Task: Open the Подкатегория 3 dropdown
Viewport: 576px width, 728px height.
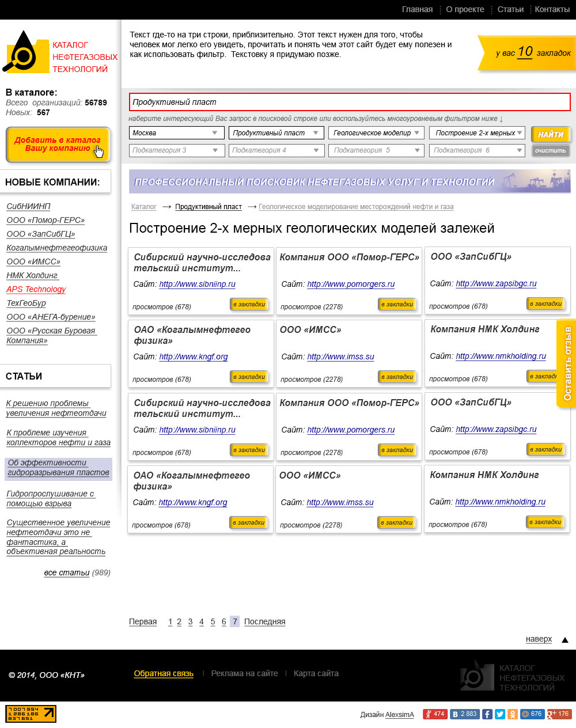Action: tap(177, 150)
